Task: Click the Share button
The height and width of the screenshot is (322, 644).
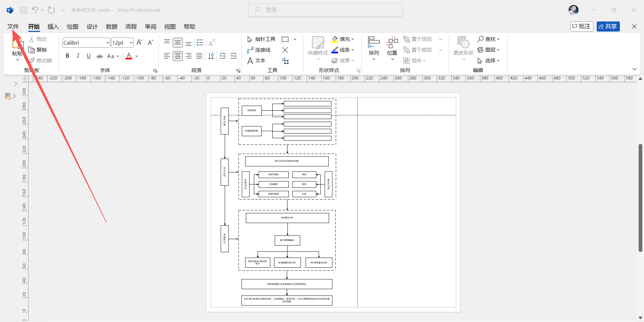Action: point(608,26)
